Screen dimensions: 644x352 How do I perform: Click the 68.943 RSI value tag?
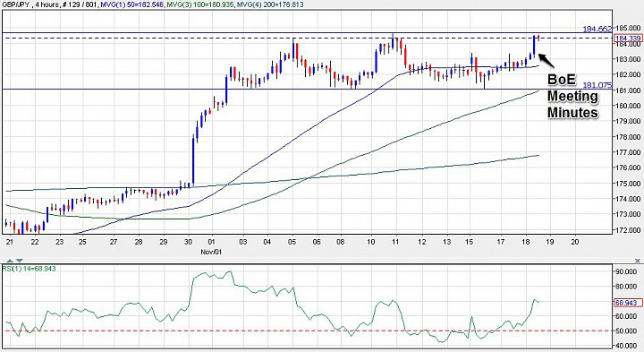point(628,303)
